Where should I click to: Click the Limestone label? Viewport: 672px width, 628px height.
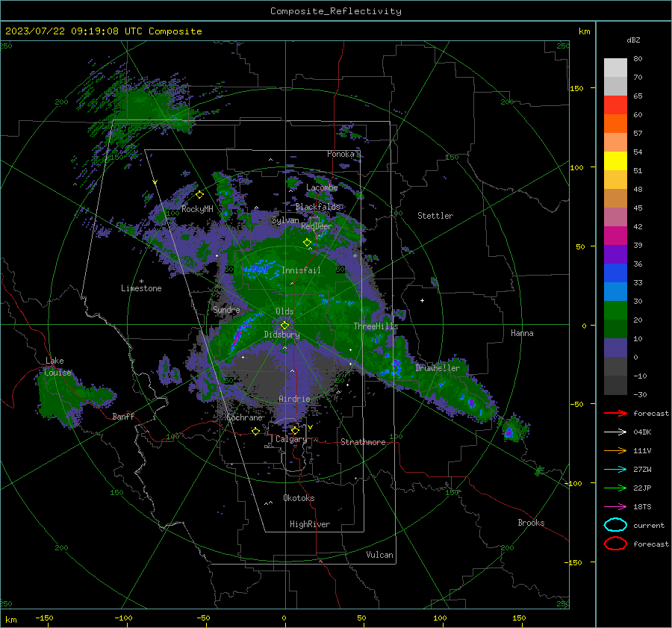pos(141,288)
